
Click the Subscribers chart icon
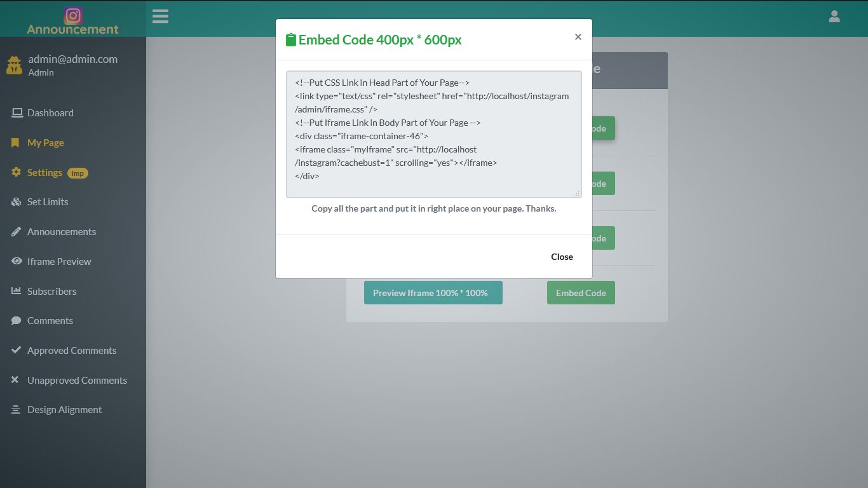click(15, 291)
